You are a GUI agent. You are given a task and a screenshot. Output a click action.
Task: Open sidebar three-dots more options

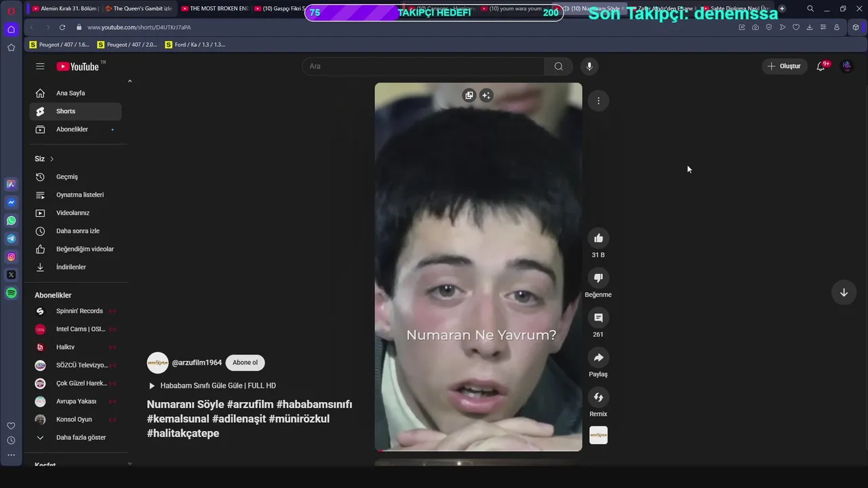(11, 455)
